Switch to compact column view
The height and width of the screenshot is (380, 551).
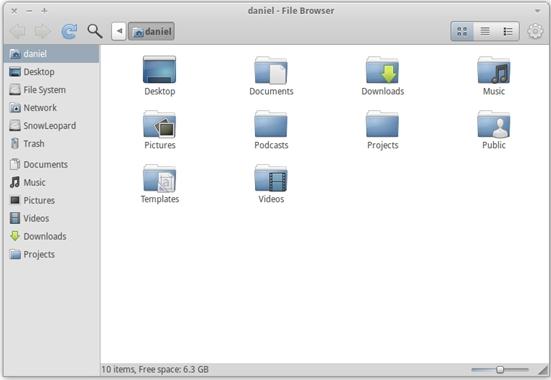(508, 31)
